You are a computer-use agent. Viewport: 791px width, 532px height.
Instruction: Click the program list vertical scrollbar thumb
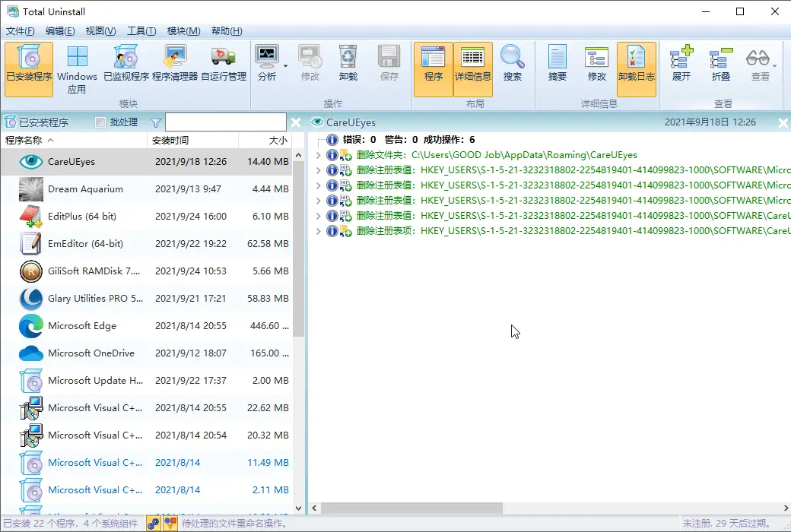point(299,249)
